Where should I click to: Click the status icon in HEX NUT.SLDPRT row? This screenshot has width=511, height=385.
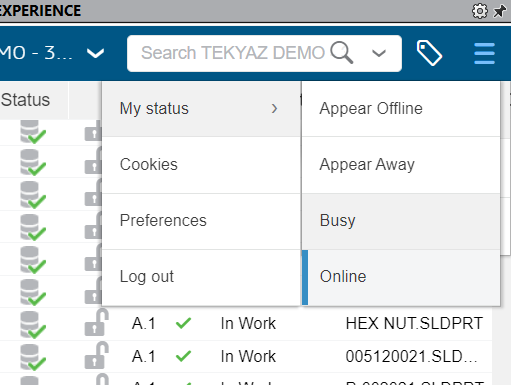click(x=33, y=324)
